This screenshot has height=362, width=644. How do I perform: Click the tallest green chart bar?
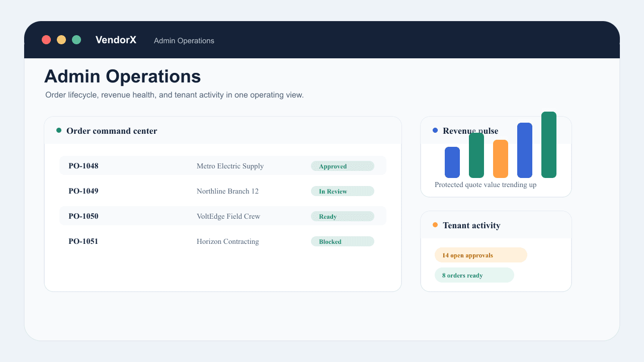coord(549,145)
